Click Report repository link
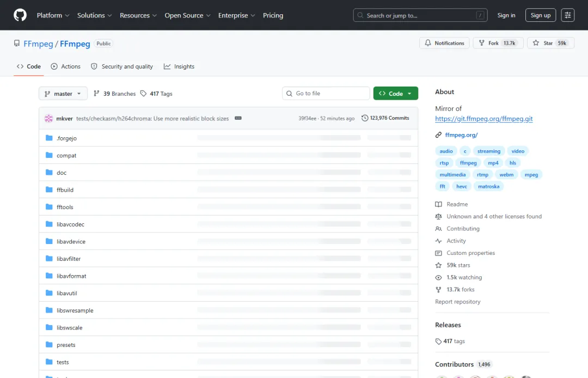Screen dimensions: 588x378 457,302
